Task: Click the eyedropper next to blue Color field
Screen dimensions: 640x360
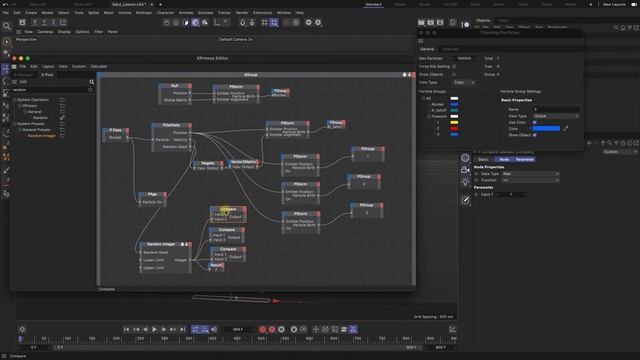Action: [565, 129]
